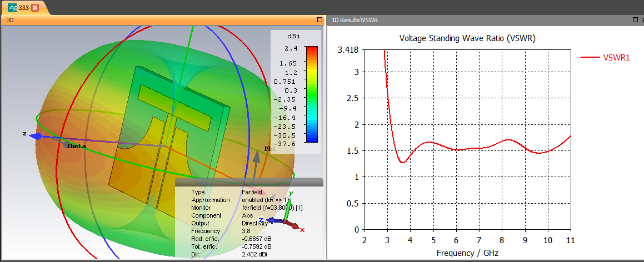Click the Voltage Standing Wave Ratio chart title
The image size is (644, 262).
click(468, 38)
